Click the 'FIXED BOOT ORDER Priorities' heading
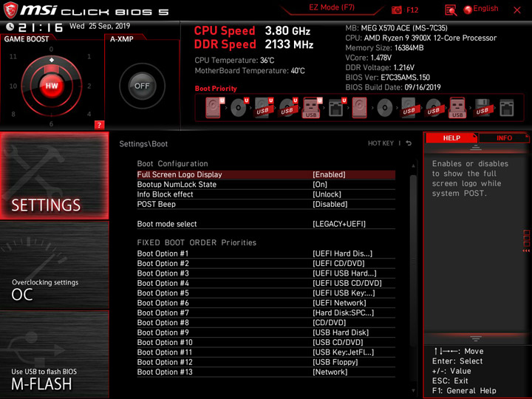The height and width of the screenshot is (399, 532). pos(197,242)
